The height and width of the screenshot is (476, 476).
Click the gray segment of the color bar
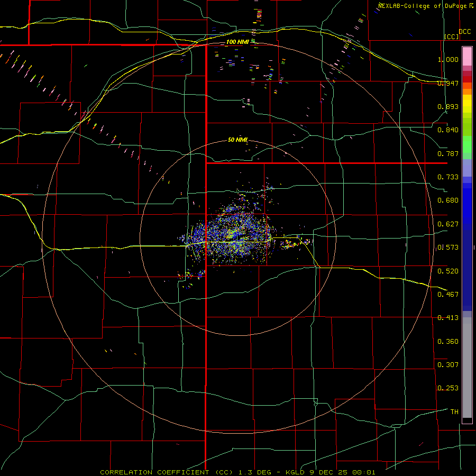467,368
